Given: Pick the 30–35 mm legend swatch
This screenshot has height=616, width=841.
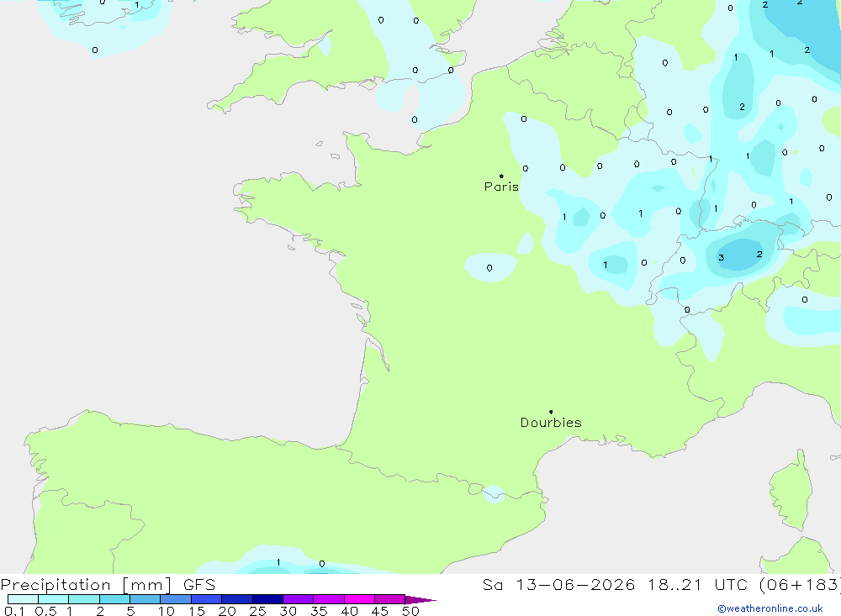Looking at the screenshot, I should coord(299,599).
